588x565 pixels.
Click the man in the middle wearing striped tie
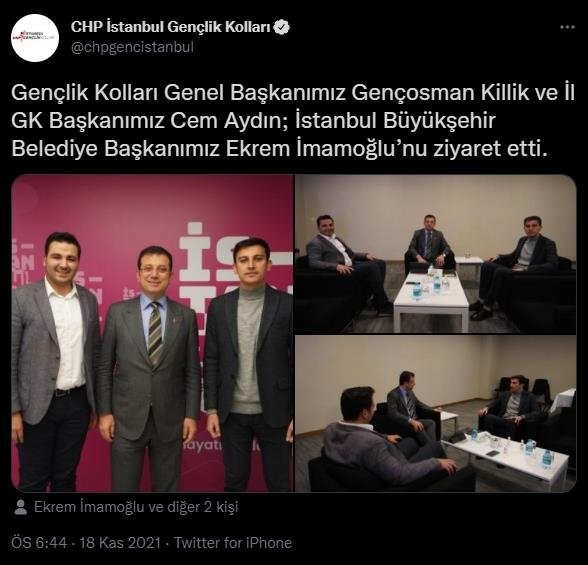[148, 367]
